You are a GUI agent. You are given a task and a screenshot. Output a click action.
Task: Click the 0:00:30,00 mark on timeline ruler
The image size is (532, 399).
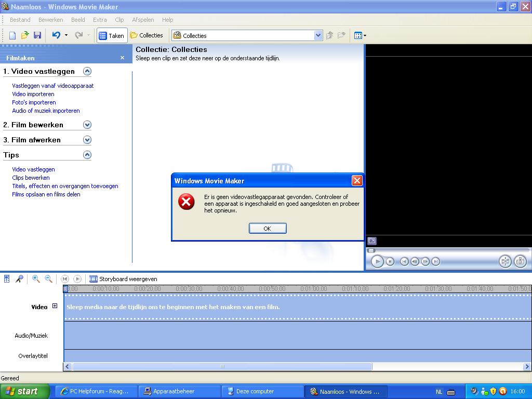[x=189, y=289]
